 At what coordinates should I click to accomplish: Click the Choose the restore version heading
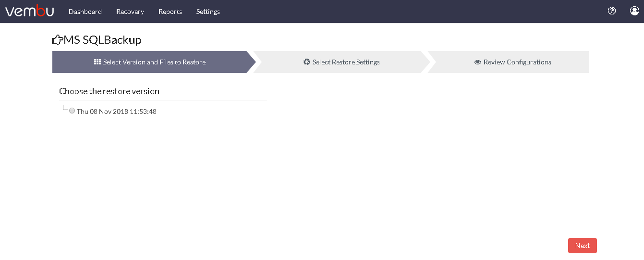click(109, 91)
